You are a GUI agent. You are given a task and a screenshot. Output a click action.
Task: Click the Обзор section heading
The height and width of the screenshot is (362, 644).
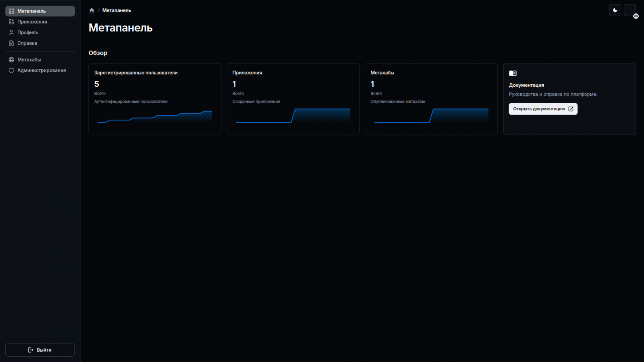point(98,53)
